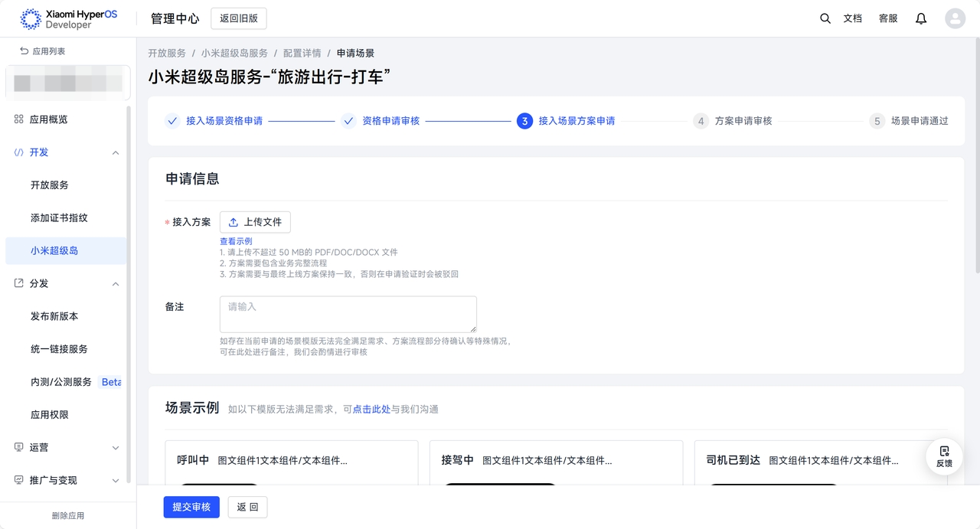Click the 应用概览 grid icon
The height and width of the screenshot is (529, 980).
tap(19, 119)
